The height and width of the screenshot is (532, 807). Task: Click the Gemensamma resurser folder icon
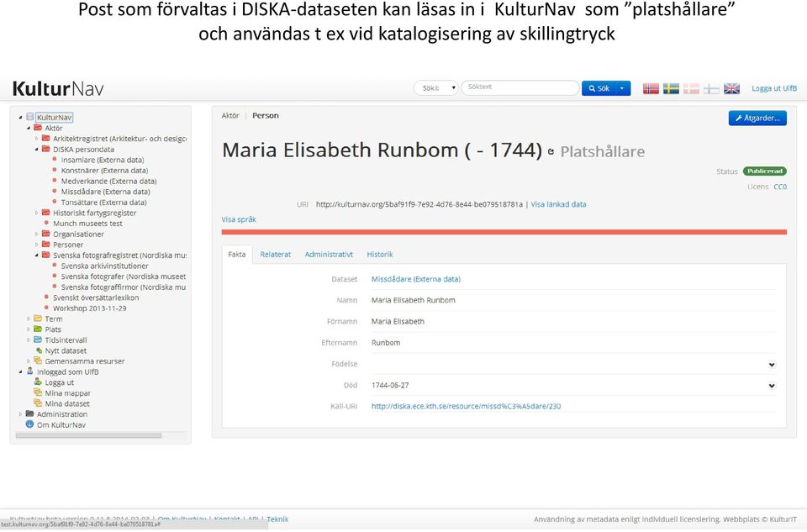pos(38,361)
